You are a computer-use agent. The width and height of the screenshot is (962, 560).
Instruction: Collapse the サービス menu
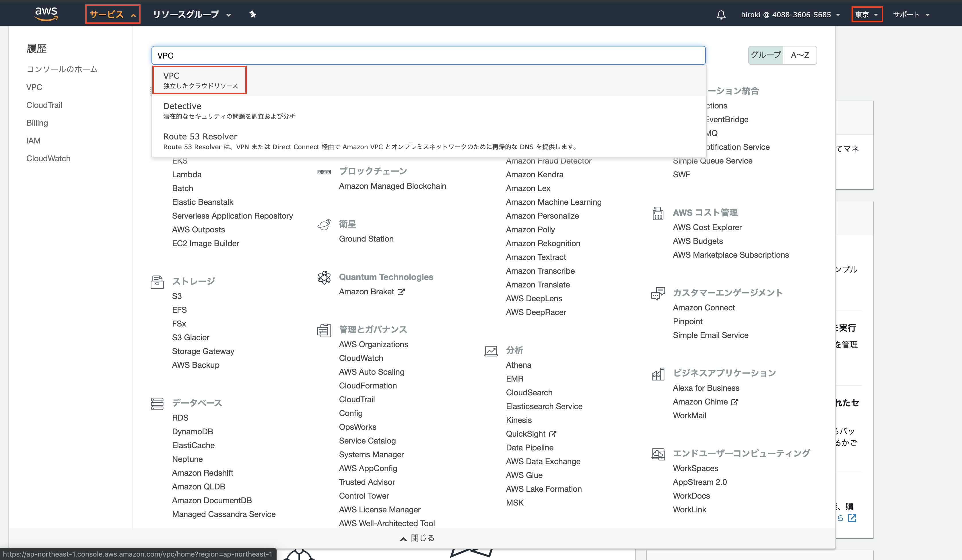113,15
